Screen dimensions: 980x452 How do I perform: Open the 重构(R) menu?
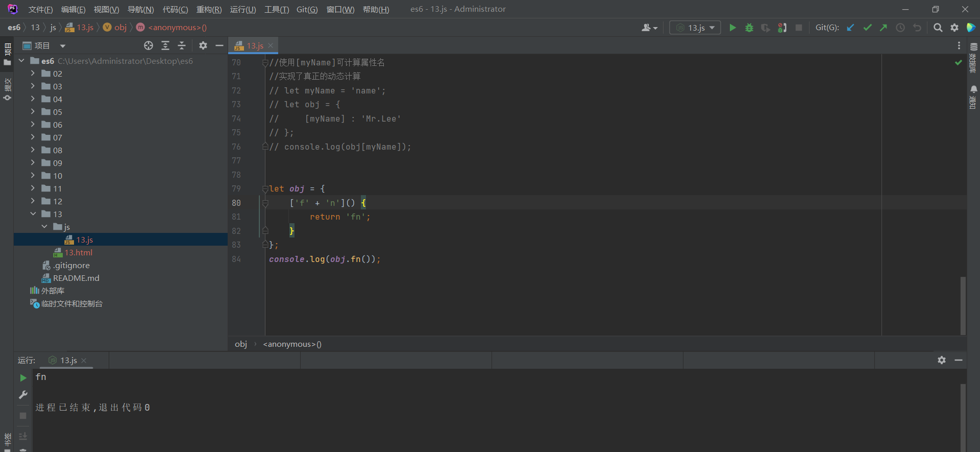pyautogui.click(x=209, y=9)
